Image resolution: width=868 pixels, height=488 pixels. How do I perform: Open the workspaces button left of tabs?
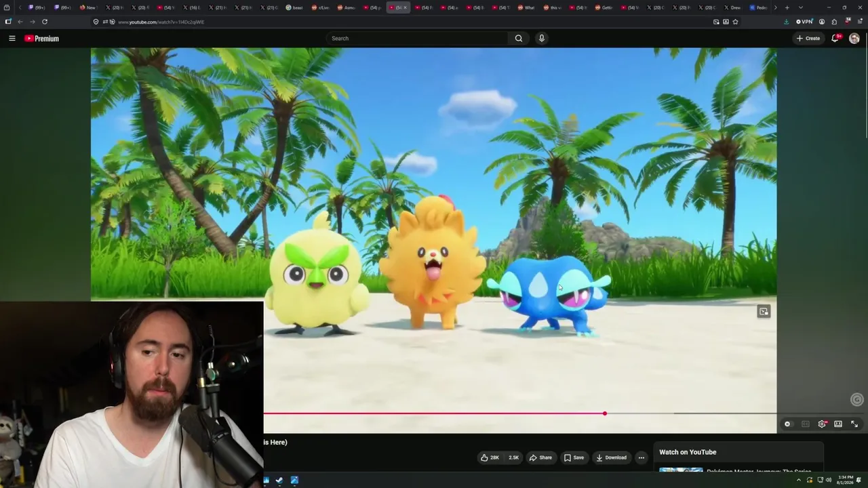point(7,7)
